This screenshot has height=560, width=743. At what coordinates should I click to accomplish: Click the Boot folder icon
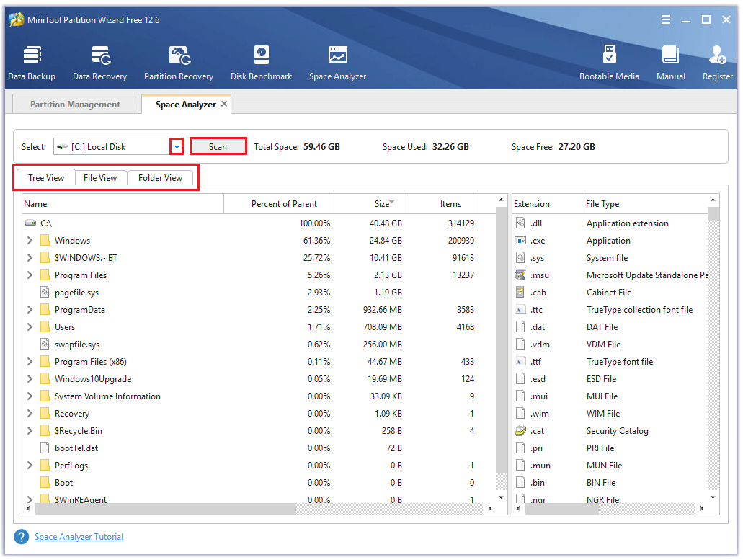pos(45,483)
